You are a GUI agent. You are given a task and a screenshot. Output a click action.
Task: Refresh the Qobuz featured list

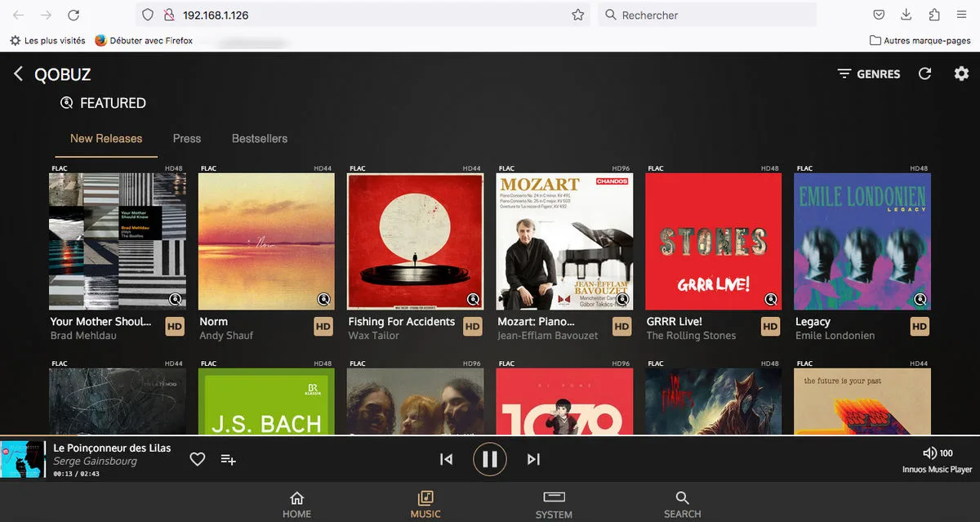click(924, 74)
